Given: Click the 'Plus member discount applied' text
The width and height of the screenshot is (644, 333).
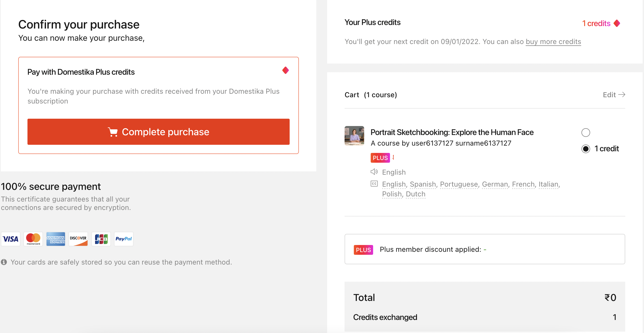Looking at the screenshot, I should click(431, 249).
